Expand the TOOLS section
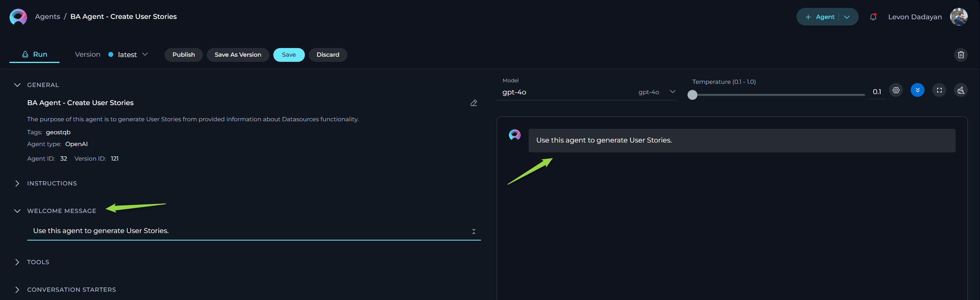The image size is (980, 300). (17, 262)
